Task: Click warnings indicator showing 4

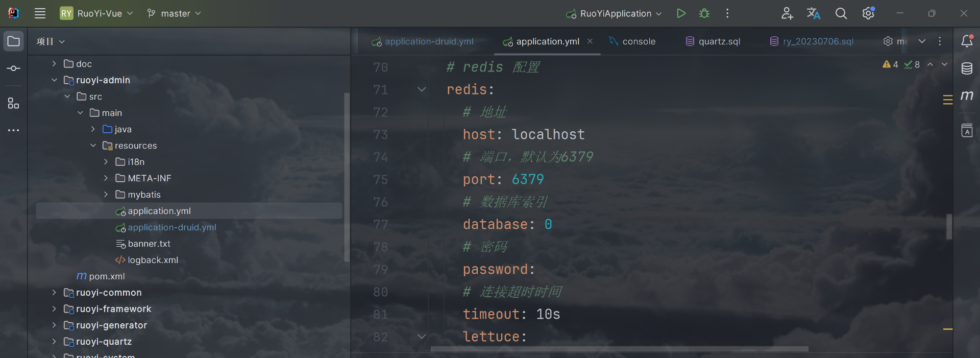Action: (x=890, y=64)
